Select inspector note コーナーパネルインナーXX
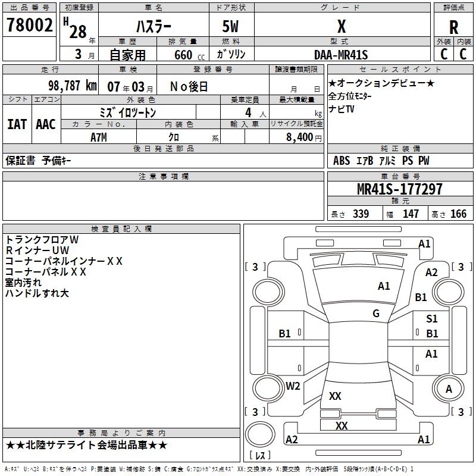 click(64, 261)
